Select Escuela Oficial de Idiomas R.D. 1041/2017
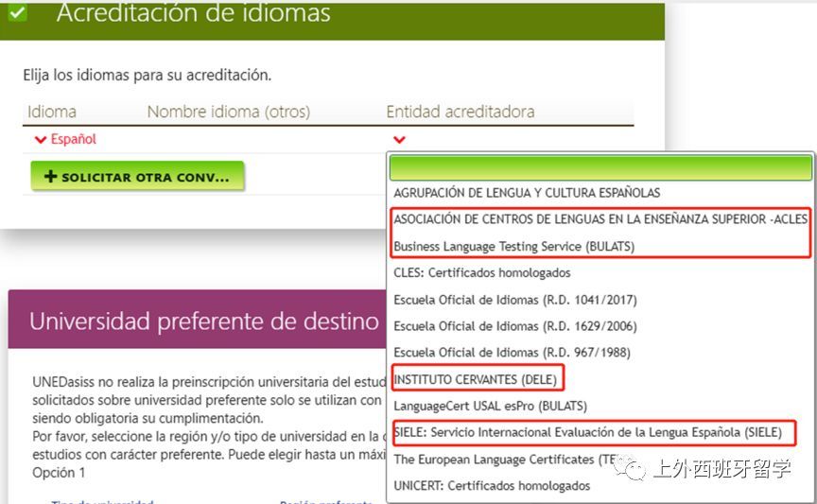817x504 pixels. [514, 300]
